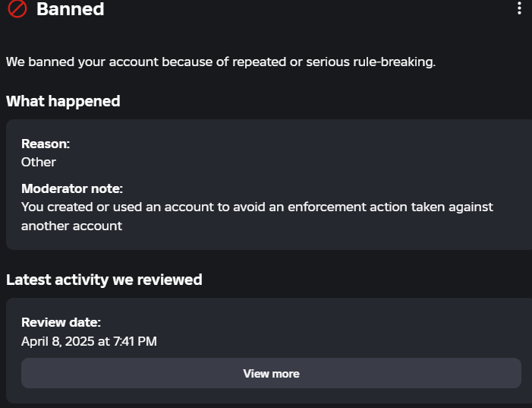Viewport: 532px width, 408px height.
Task: Click the date April 8, 2025 at 7:41 PM
Action: pos(89,341)
